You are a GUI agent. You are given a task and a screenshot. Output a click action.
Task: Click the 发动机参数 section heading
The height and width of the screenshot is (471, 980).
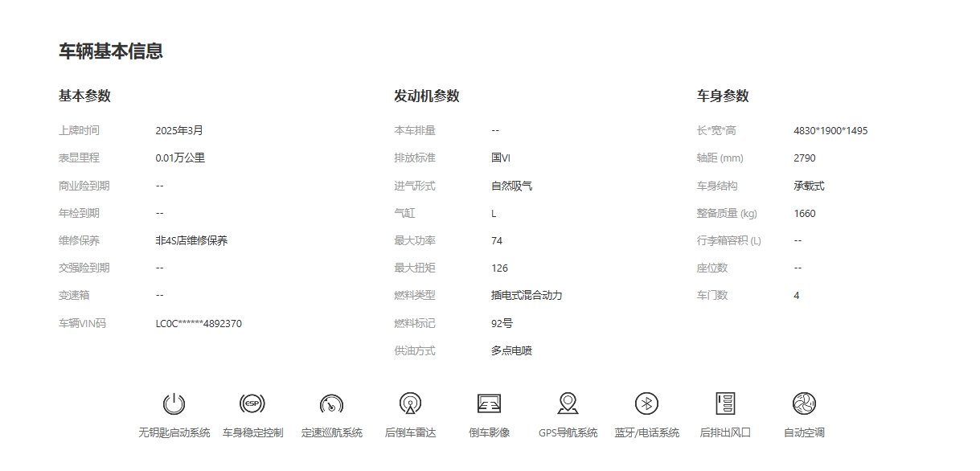pos(426,96)
